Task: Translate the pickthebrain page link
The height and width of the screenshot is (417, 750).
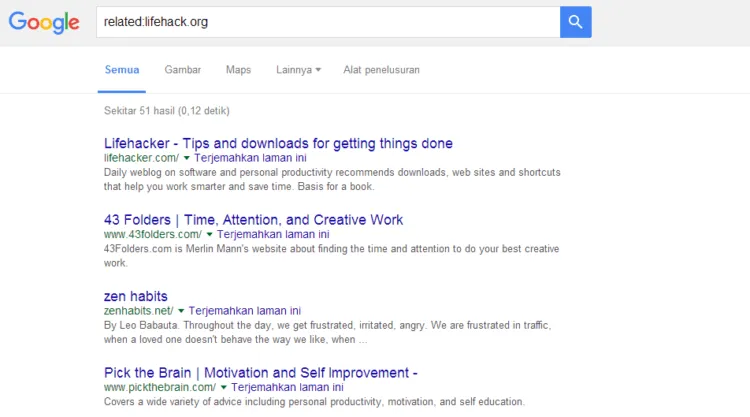Action: point(287,387)
